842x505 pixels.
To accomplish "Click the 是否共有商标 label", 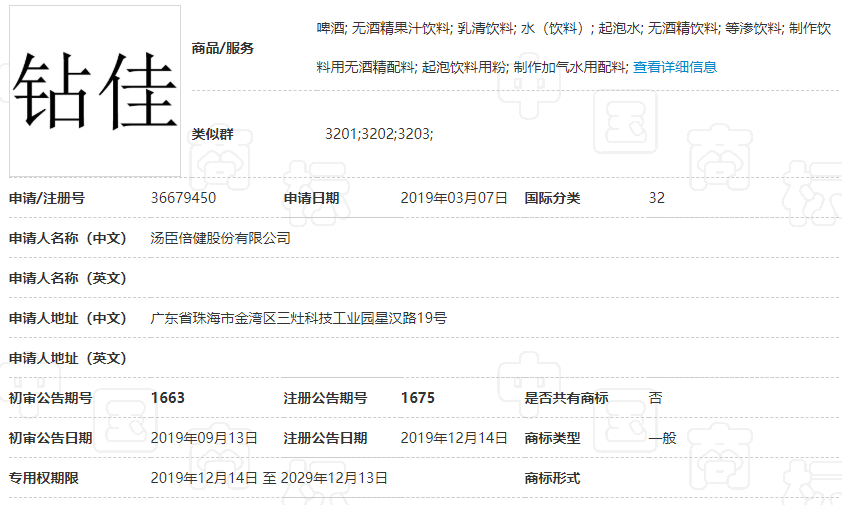I will tap(567, 398).
